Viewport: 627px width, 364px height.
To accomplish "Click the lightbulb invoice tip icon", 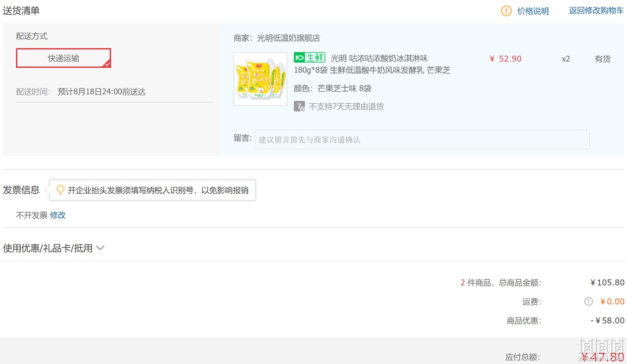I will point(61,190).
